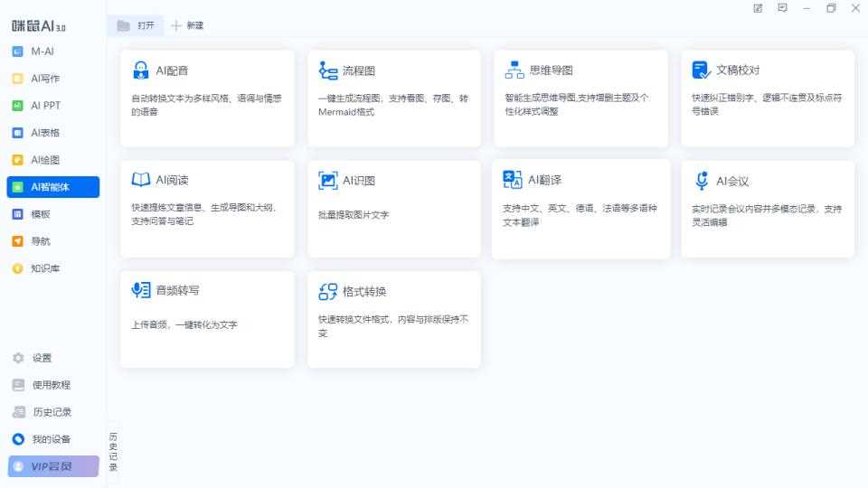Switch to AI写作 in the sidebar
The image size is (868, 488).
(44, 79)
